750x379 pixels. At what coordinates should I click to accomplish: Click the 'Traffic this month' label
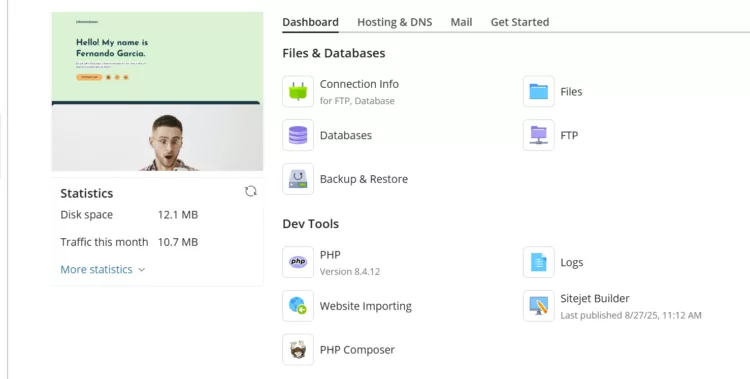tap(104, 242)
